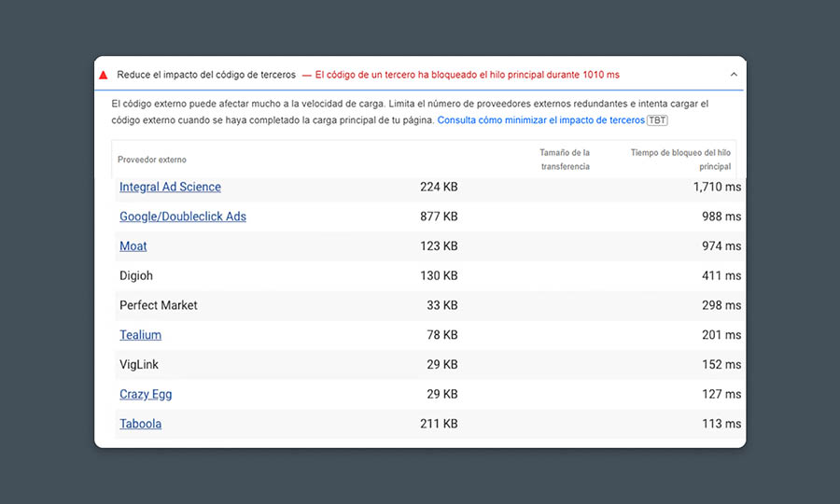This screenshot has width=840, height=504.
Task: Click the TBT metric badge
Action: (x=658, y=120)
